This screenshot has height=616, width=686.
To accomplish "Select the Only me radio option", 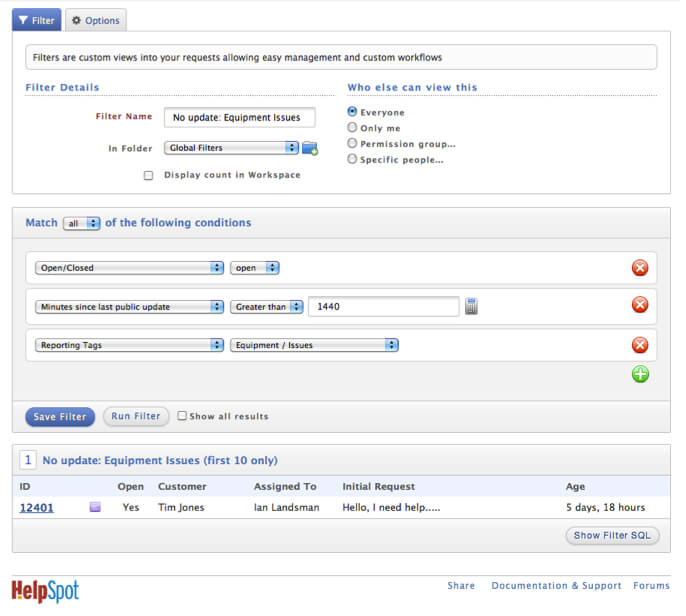I will (352, 127).
